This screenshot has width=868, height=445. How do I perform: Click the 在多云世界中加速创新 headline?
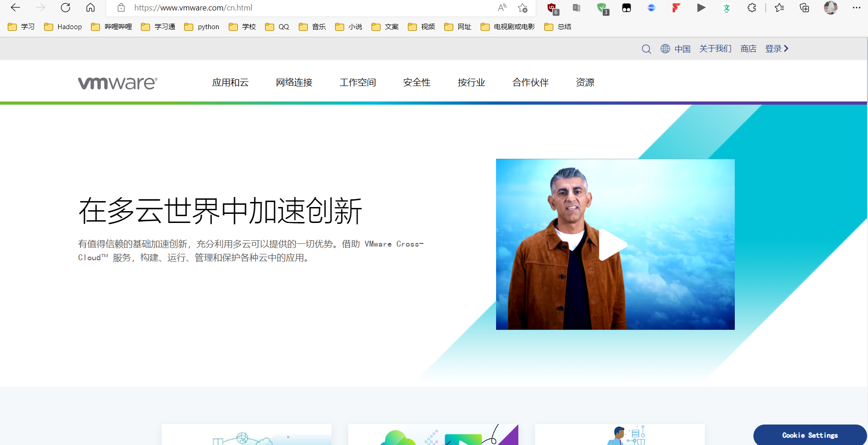pos(220,211)
